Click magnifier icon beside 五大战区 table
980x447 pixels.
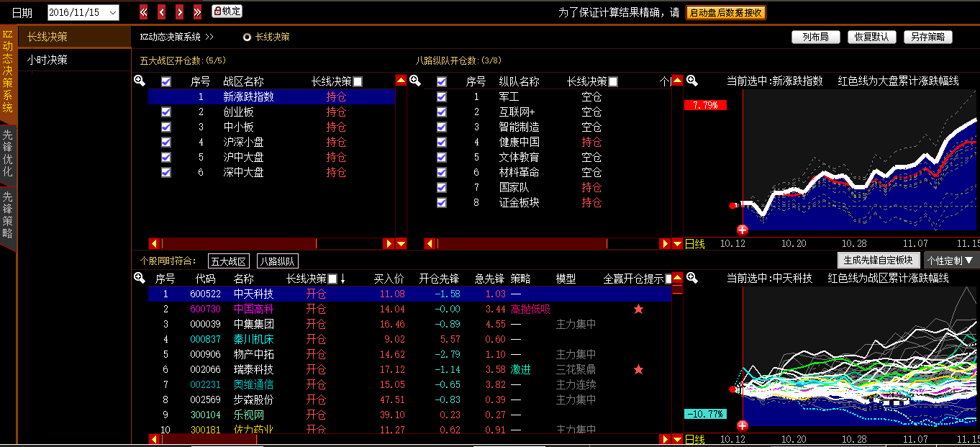click(140, 81)
